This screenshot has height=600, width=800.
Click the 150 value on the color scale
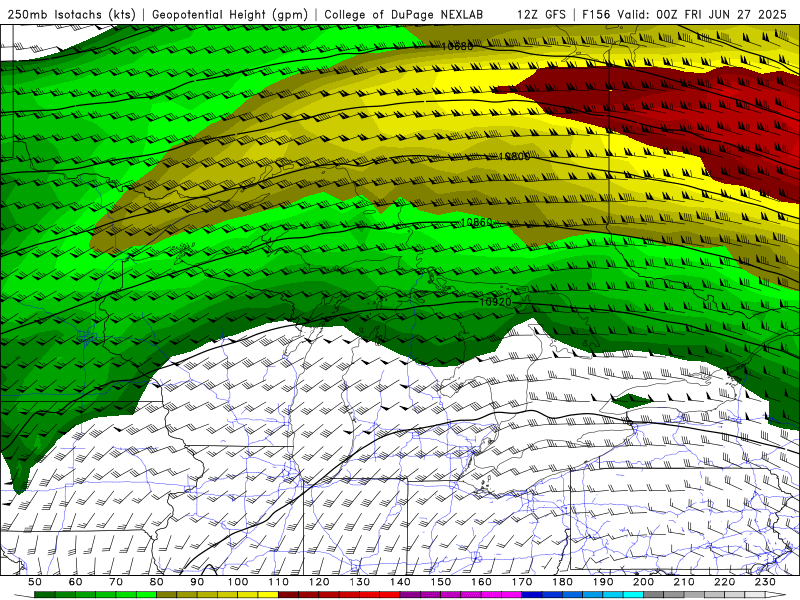tap(440, 582)
